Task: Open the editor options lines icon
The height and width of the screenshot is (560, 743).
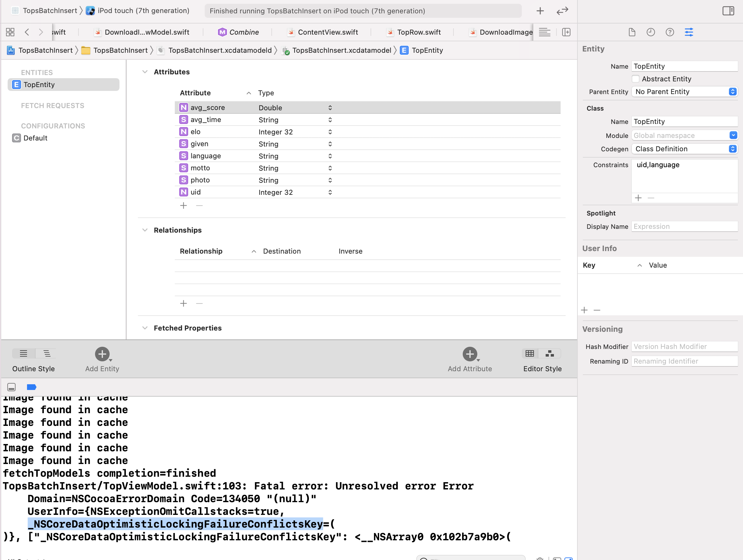Action: point(544,32)
